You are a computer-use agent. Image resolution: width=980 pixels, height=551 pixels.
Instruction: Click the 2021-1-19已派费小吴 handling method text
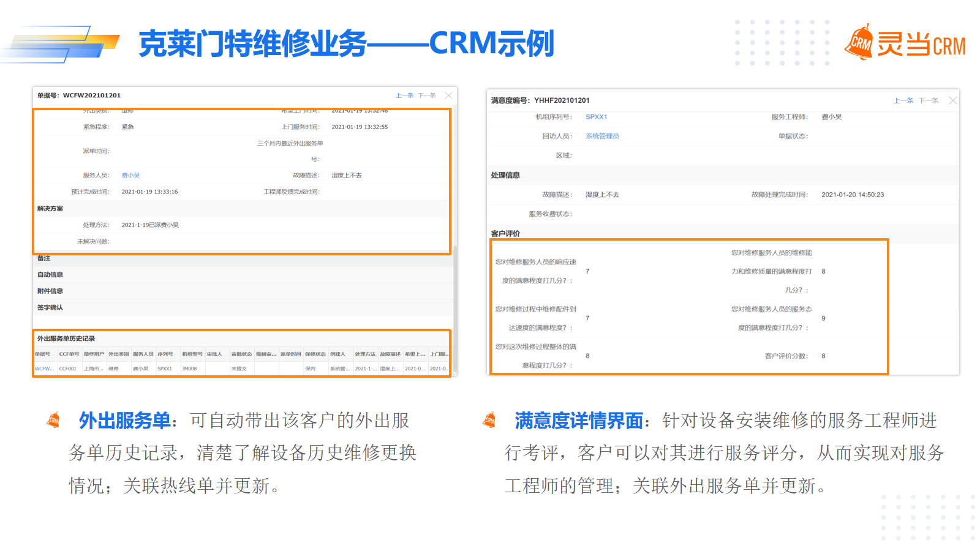click(150, 225)
